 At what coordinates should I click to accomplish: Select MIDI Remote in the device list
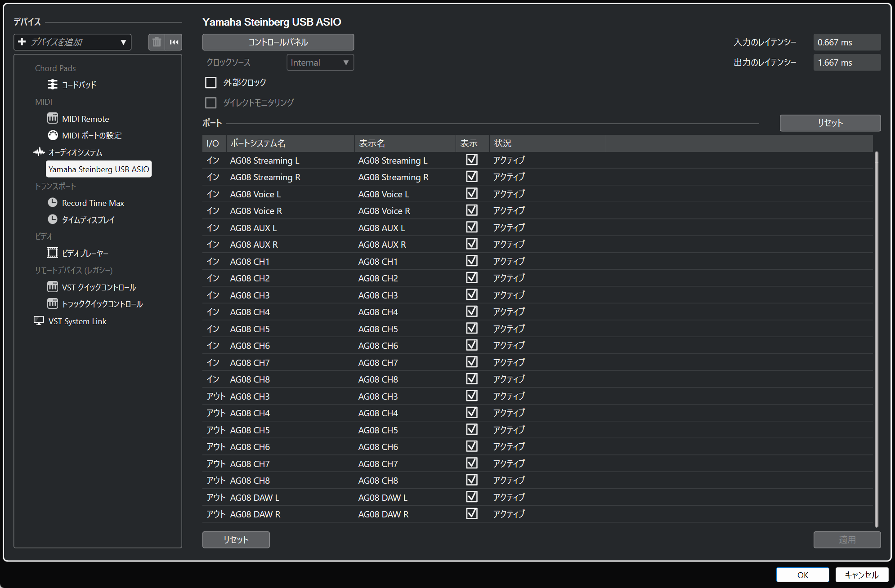click(x=85, y=119)
